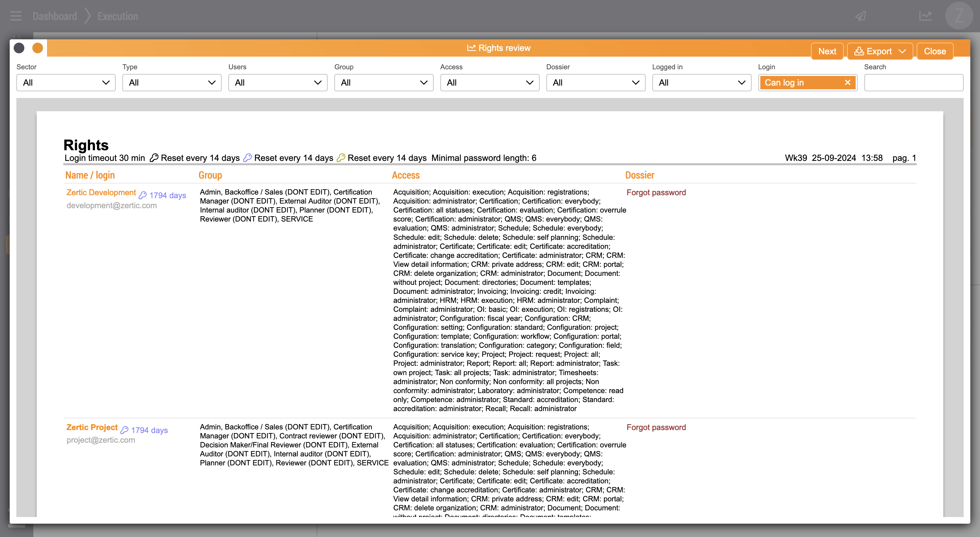This screenshot has height=537, width=980.
Task: Select the Logged in dropdown
Action: pos(702,83)
